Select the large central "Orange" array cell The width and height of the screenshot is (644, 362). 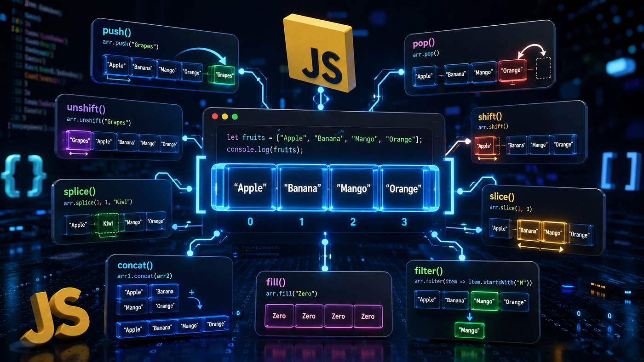tap(404, 188)
